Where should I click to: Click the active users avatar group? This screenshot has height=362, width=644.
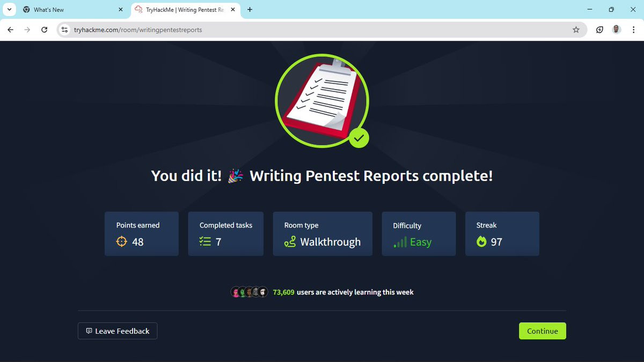(x=249, y=292)
